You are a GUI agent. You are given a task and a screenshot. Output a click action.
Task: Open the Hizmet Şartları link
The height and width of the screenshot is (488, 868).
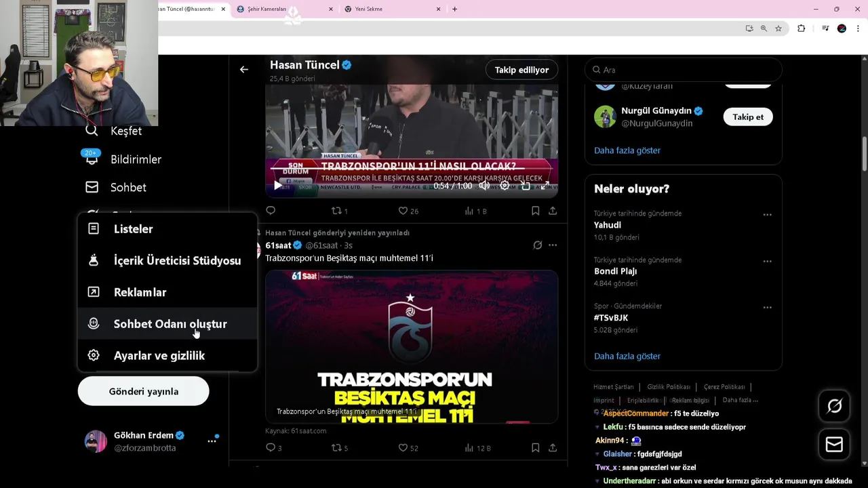tap(614, 387)
